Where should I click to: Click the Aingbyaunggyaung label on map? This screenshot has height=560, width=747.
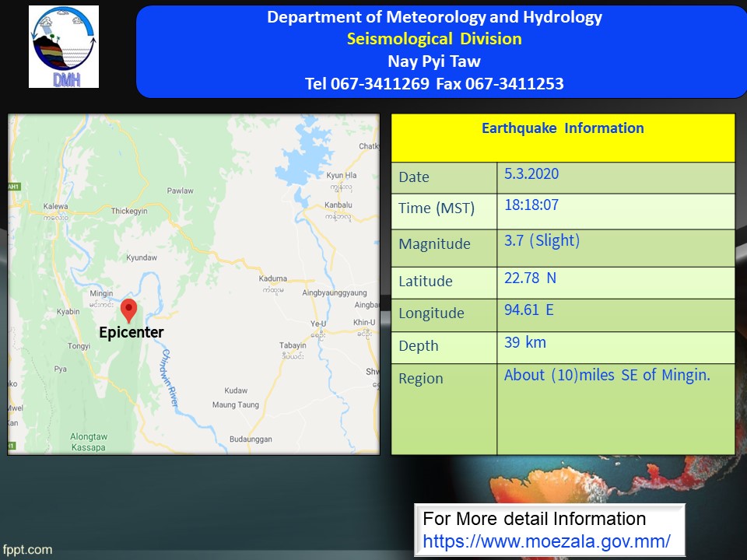(335, 293)
